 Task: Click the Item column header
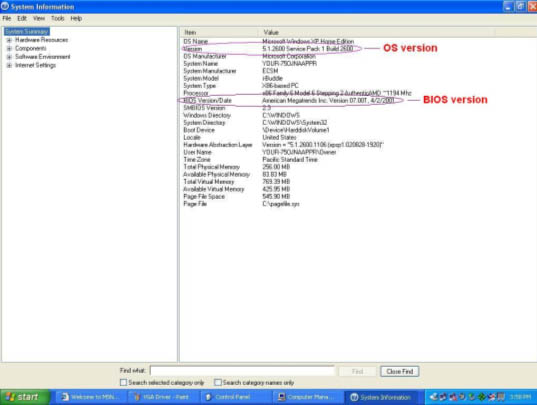(x=219, y=33)
